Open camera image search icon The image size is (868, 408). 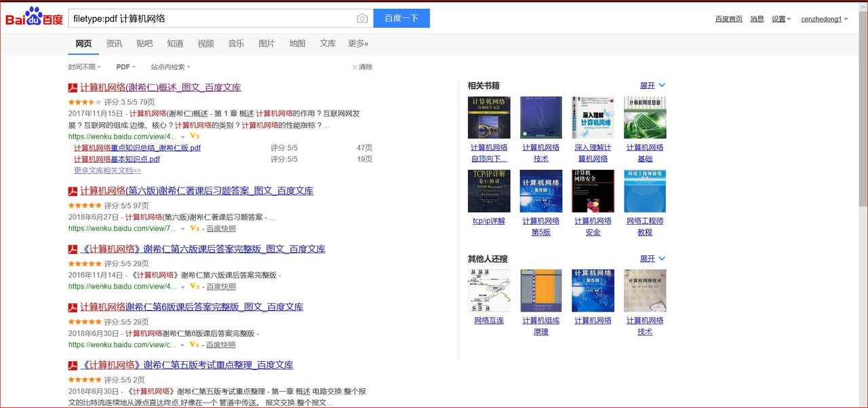tap(362, 18)
